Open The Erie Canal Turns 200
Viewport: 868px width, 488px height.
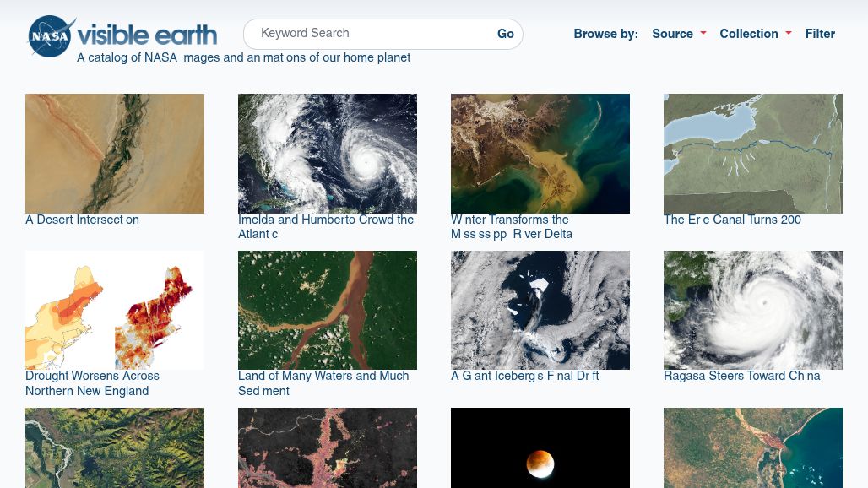732,220
